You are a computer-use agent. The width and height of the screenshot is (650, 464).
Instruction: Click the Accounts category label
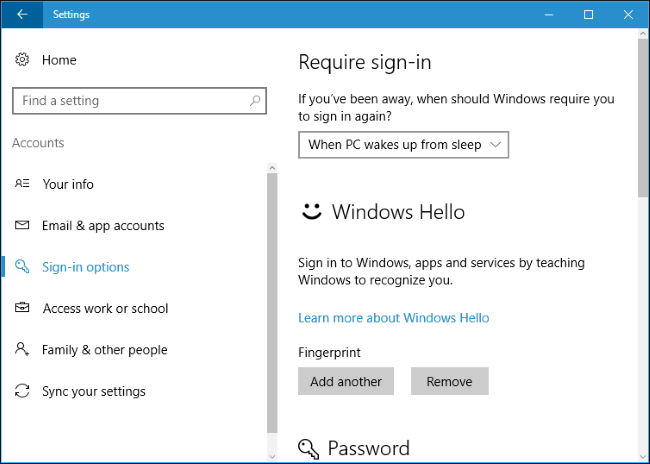tap(38, 143)
